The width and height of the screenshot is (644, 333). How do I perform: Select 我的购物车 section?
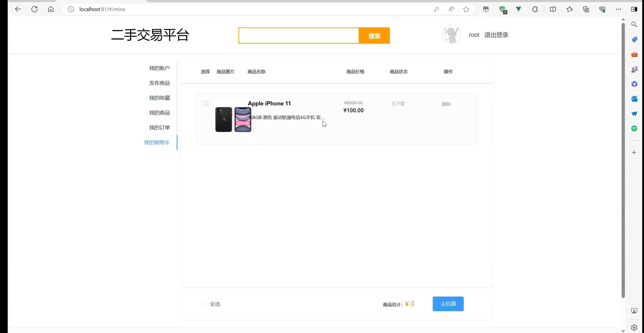pyautogui.click(x=157, y=142)
